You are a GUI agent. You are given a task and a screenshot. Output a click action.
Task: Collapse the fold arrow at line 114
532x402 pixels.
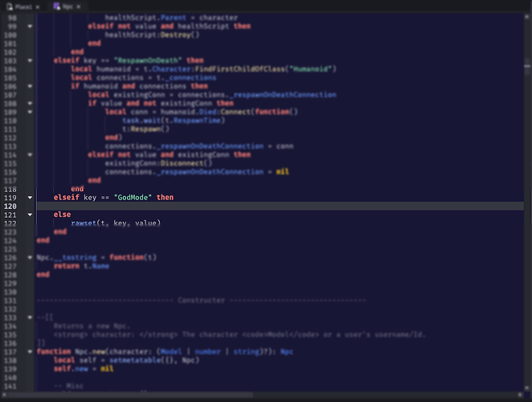click(x=30, y=154)
